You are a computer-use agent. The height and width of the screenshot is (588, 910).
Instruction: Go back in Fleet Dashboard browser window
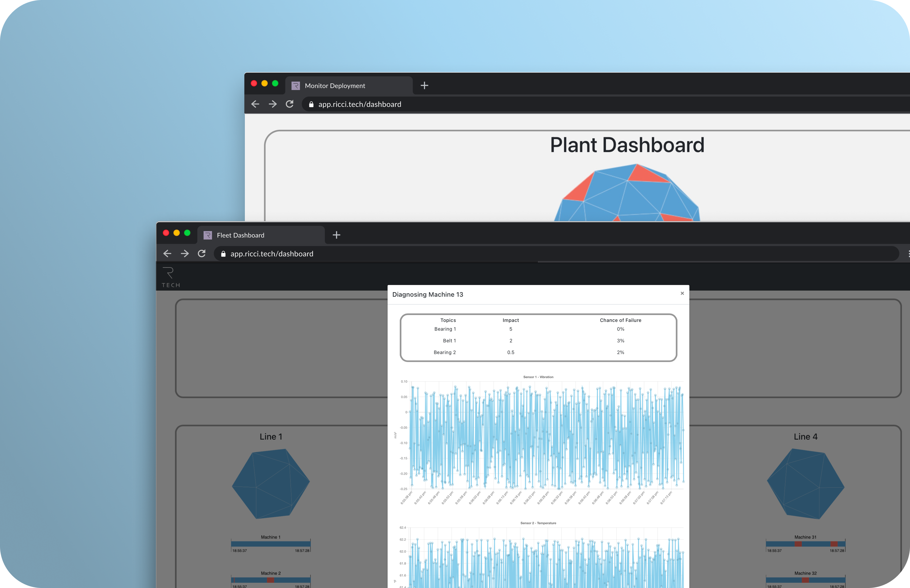(x=167, y=253)
